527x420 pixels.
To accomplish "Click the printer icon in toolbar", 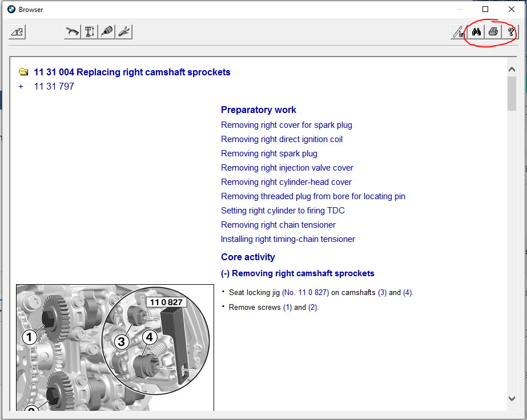I will click(x=493, y=32).
